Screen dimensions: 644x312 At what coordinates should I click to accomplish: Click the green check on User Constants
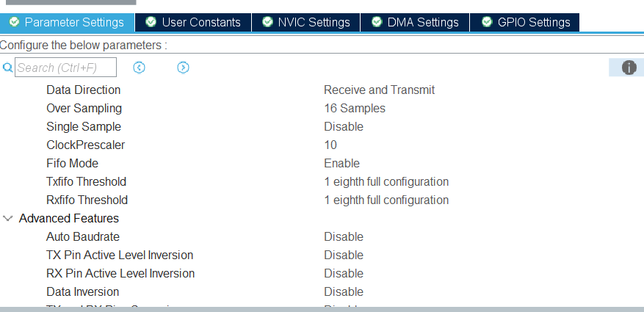tap(151, 22)
